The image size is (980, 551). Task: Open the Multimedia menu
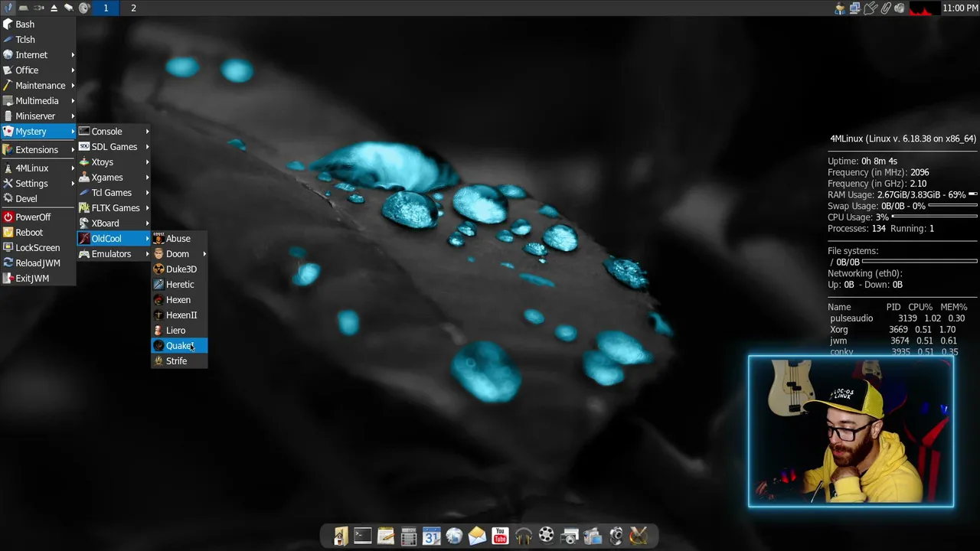pos(38,101)
